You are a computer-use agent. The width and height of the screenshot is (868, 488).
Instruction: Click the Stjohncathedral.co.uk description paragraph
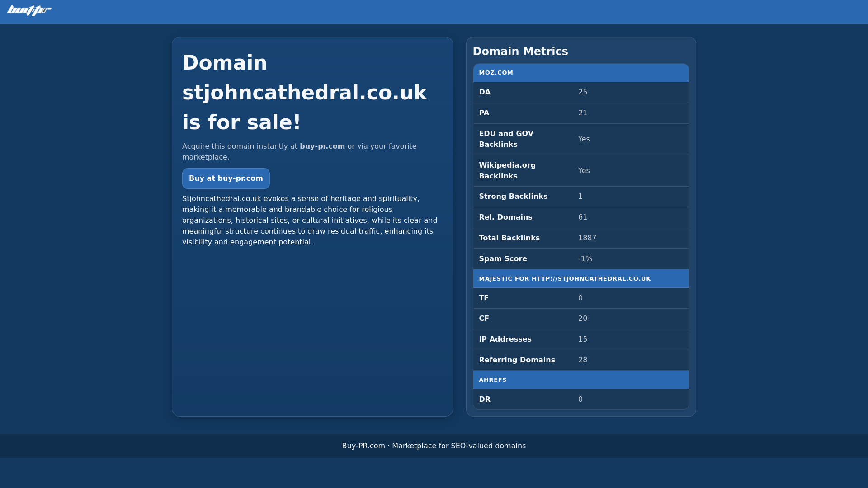point(310,221)
